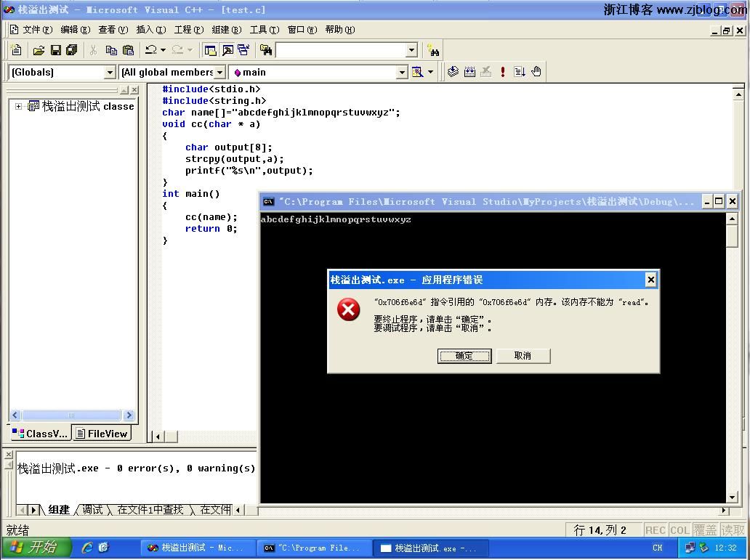Click the Search binoculars icon
This screenshot has height=560, width=750.
(434, 50)
